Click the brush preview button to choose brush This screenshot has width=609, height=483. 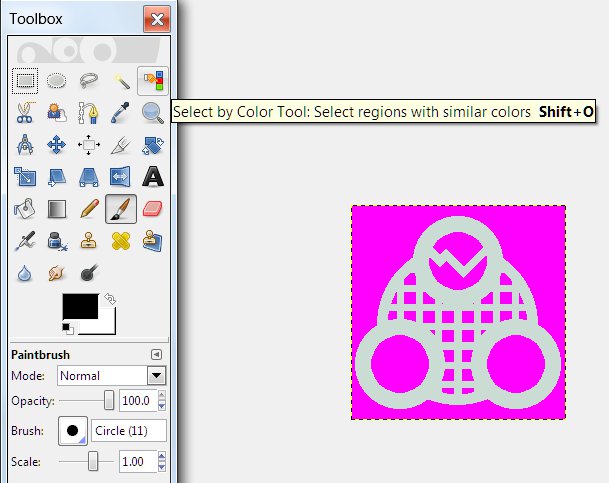tap(72, 432)
